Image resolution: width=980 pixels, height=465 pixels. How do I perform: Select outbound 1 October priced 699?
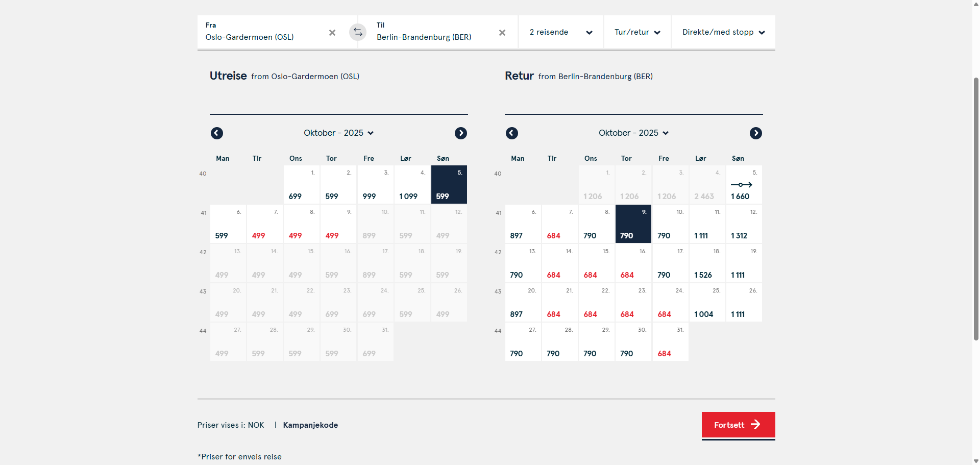click(302, 185)
